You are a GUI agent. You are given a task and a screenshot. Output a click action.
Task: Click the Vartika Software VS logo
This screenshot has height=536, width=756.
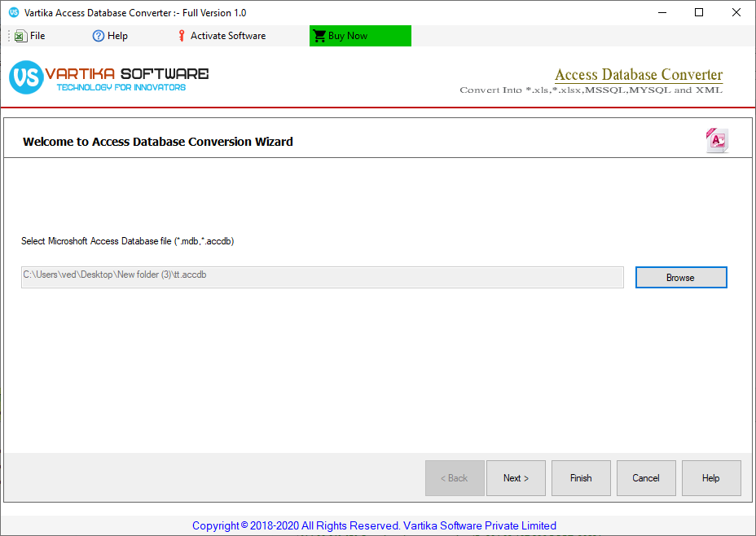click(27, 77)
